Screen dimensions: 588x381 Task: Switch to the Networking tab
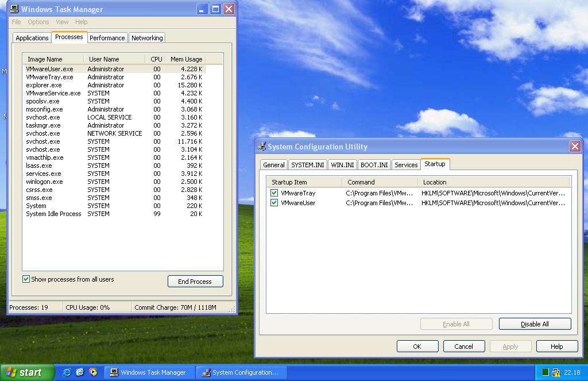coord(147,38)
